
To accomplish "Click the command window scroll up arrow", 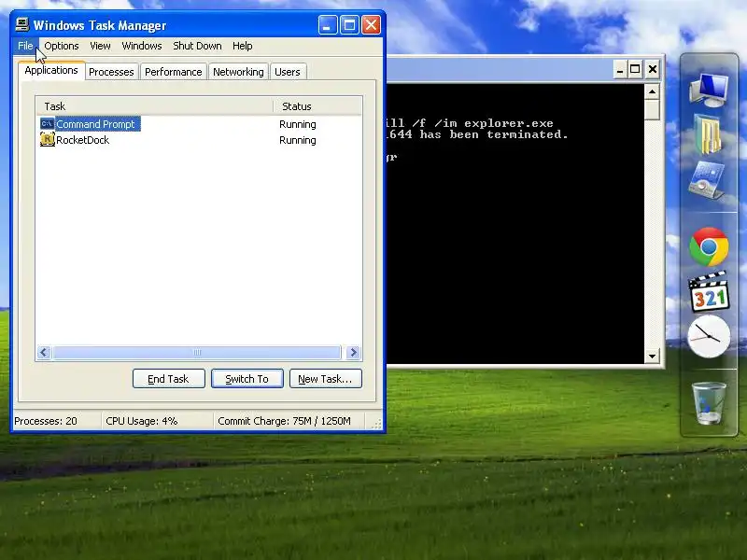I will point(652,91).
